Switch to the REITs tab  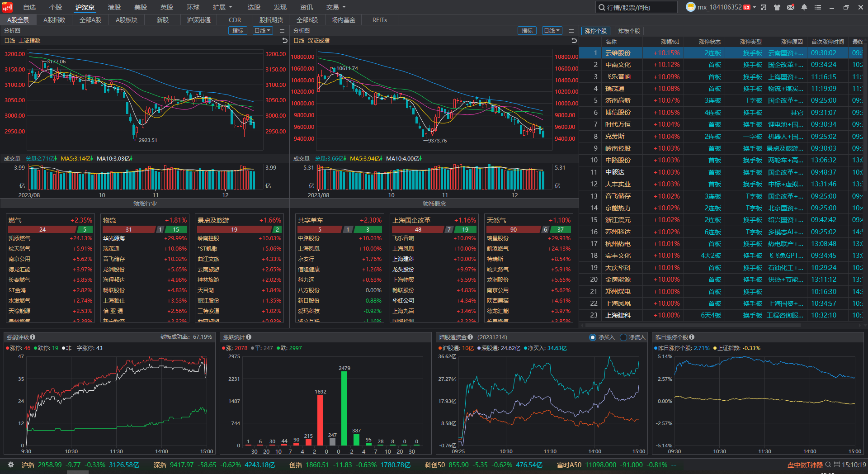[x=380, y=20]
